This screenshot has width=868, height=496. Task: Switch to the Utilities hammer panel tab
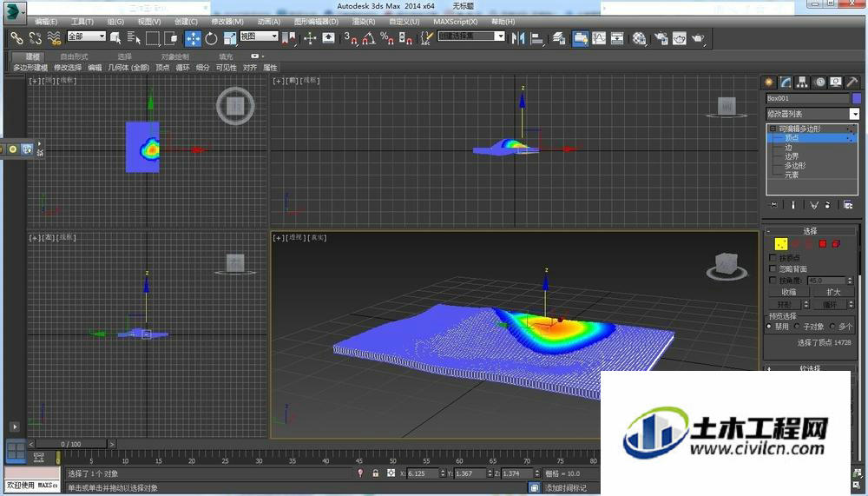tap(852, 82)
